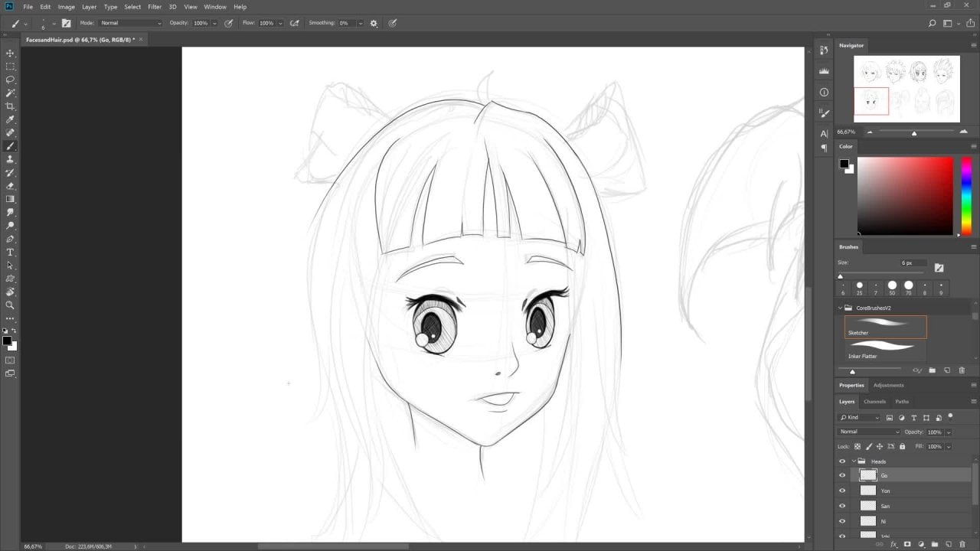Open the brush Mode dropdown
The height and width of the screenshot is (551, 980).
pyautogui.click(x=130, y=23)
